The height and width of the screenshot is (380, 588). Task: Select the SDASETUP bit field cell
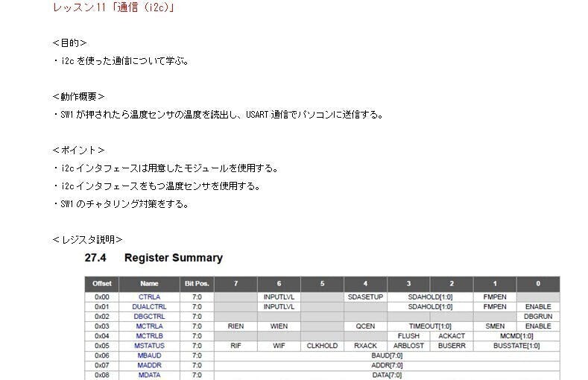(x=365, y=297)
